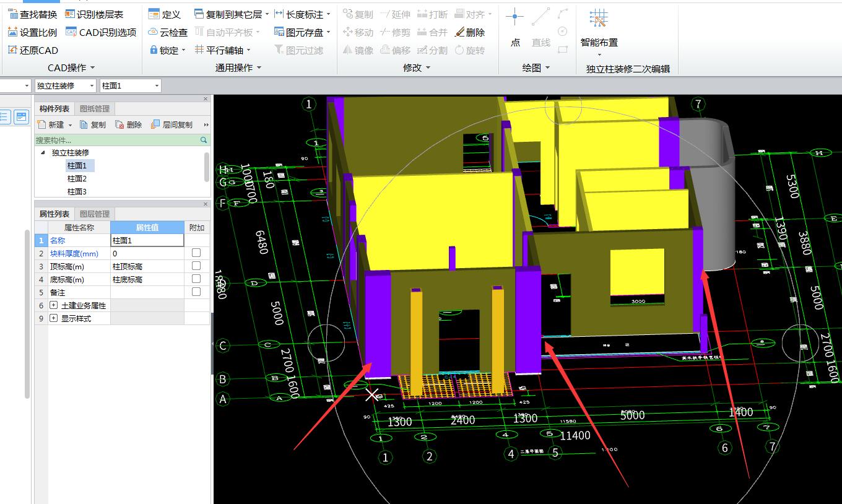This screenshot has height=504, width=842.
Task: Click the search magnifier in component search
Action: pyautogui.click(x=204, y=141)
